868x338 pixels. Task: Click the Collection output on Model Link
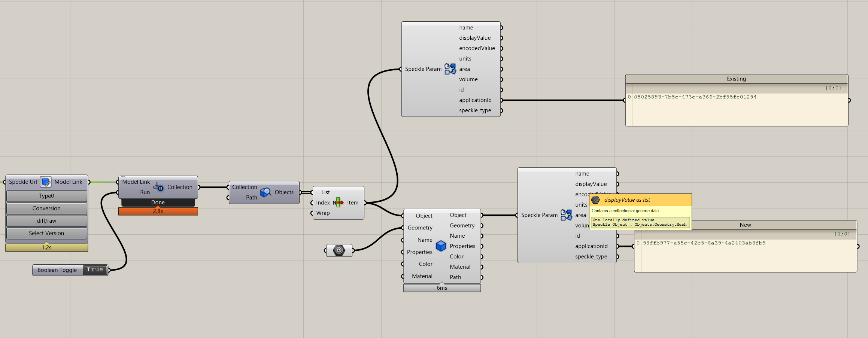tap(180, 187)
